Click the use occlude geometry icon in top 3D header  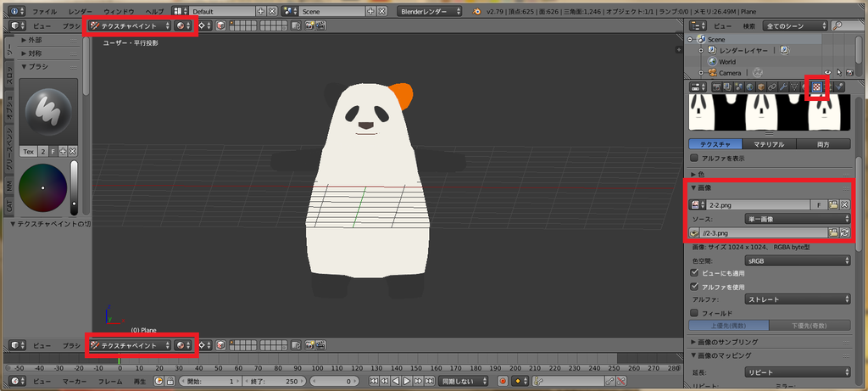coord(220,25)
